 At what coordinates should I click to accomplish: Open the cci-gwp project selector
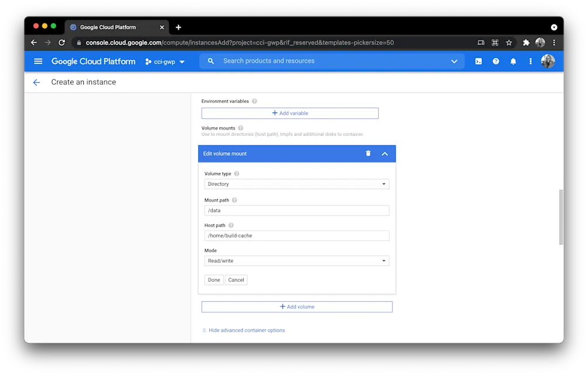point(165,61)
